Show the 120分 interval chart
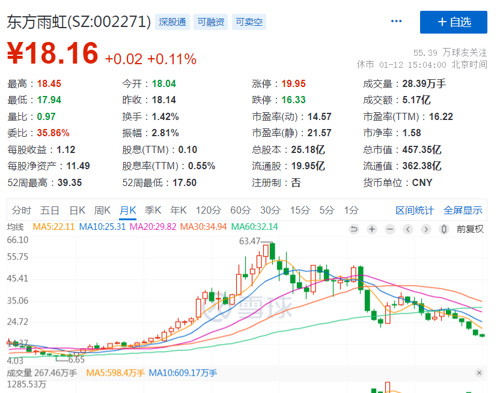This screenshot has width=500, height=393. (x=208, y=210)
